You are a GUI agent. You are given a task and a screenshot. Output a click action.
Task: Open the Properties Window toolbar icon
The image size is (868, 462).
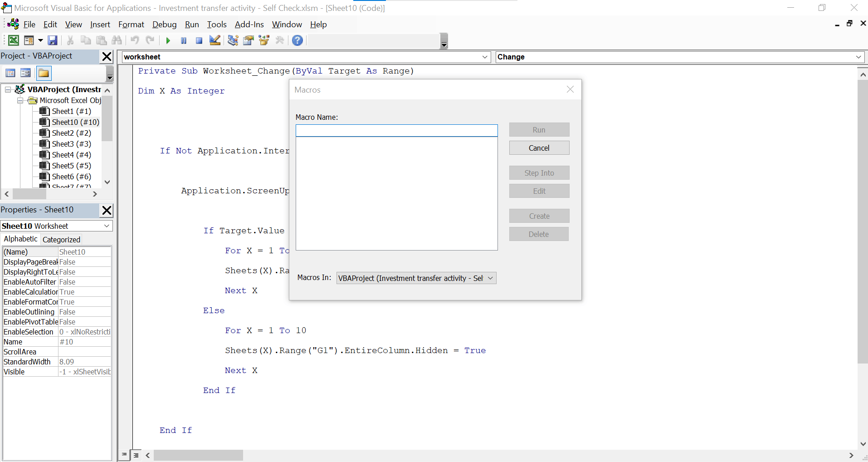pyautogui.click(x=249, y=40)
